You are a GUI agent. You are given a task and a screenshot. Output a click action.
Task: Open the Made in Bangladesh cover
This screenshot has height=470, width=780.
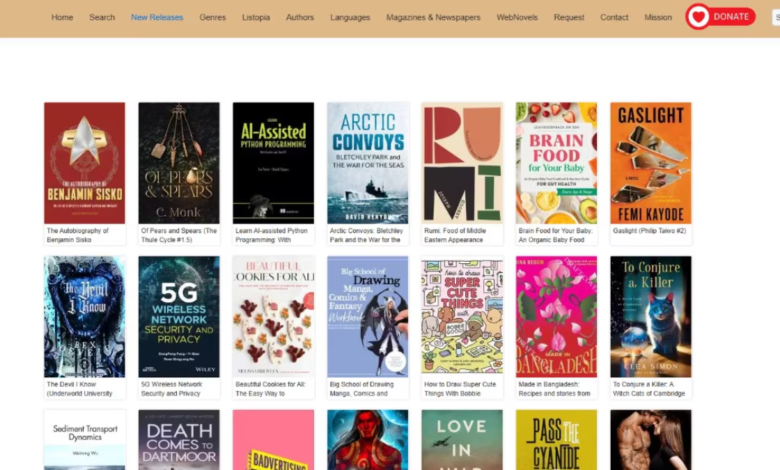tap(556, 317)
